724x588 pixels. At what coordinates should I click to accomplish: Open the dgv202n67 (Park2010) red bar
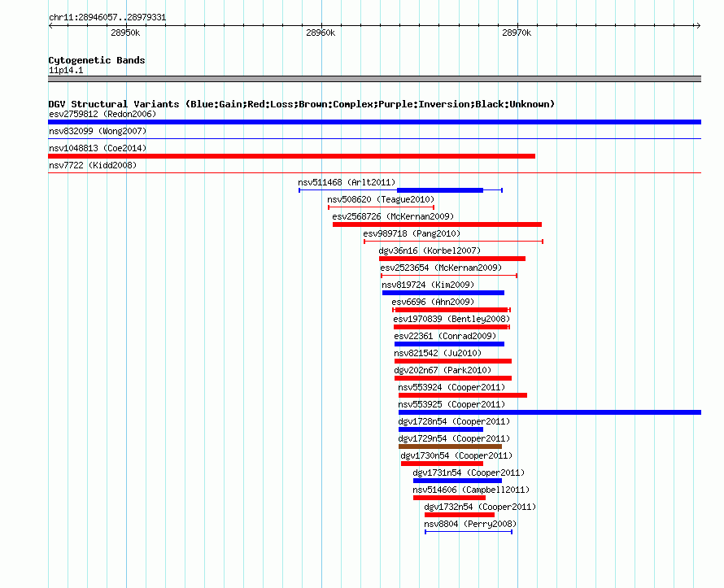pos(453,378)
